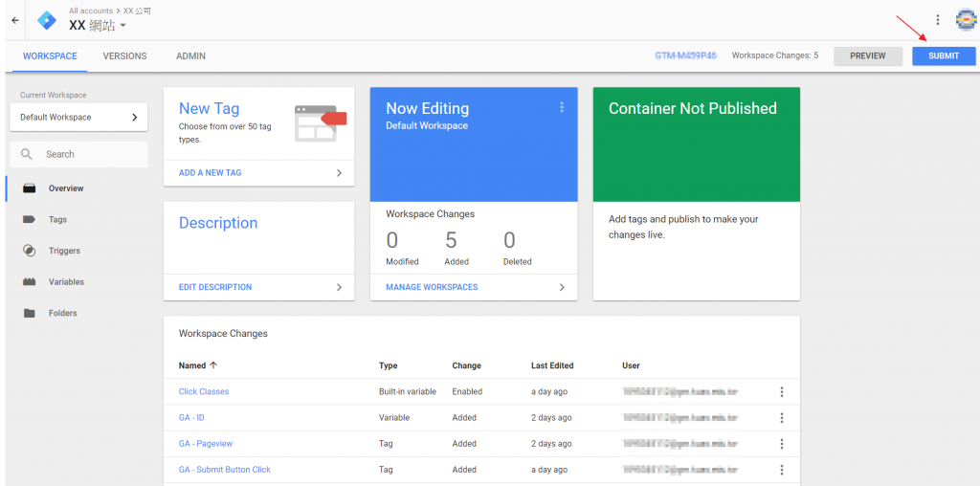
Task: Sort by Named column arrow
Action: (213, 364)
